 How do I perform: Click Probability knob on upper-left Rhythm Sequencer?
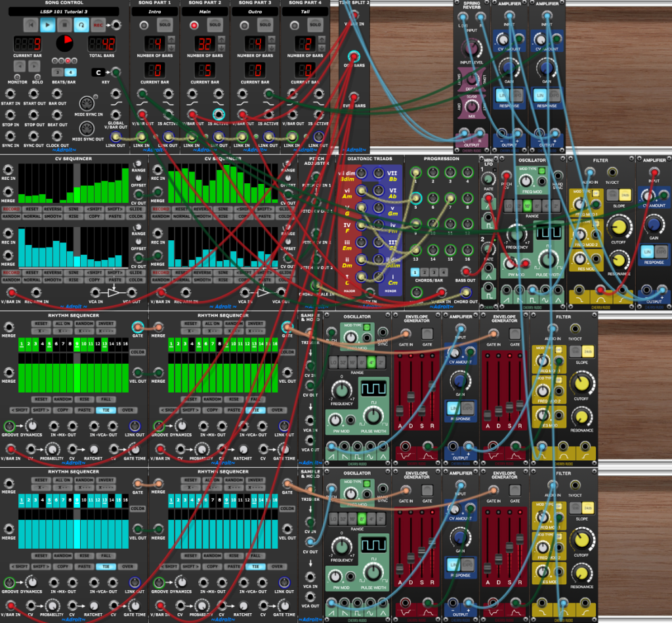coord(52,449)
